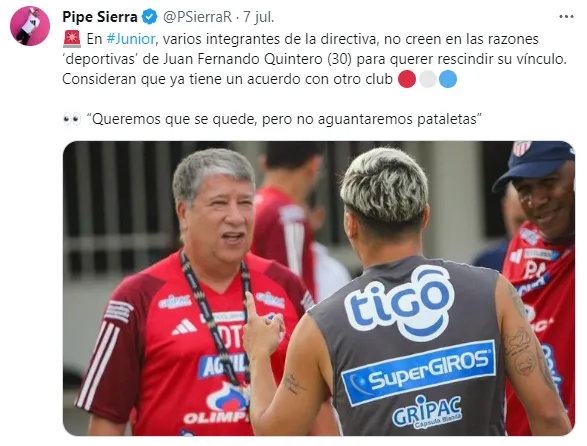Click the #Junior hashtag link

(x=131, y=39)
